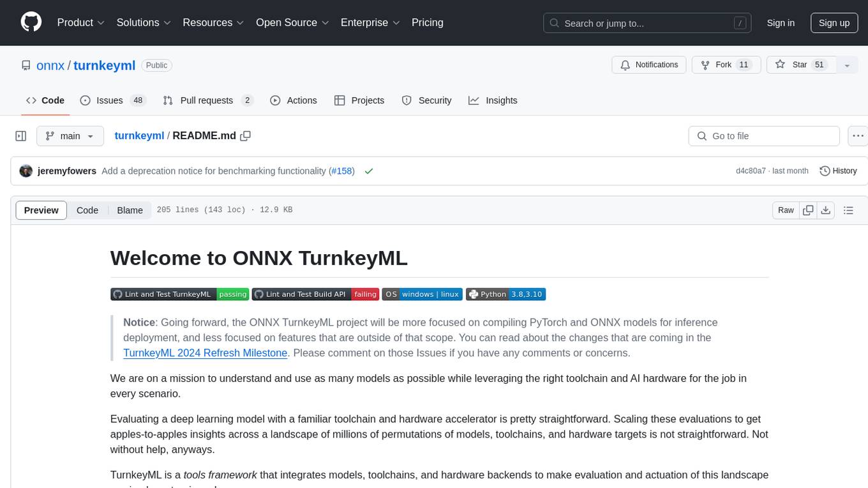The width and height of the screenshot is (868, 488).
Task: Open commit d4c80a7
Action: pyautogui.click(x=751, y=171)
